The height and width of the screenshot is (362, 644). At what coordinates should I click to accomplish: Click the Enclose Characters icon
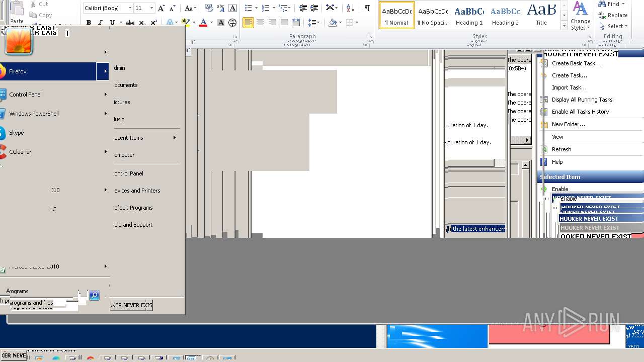coord(232,23)
